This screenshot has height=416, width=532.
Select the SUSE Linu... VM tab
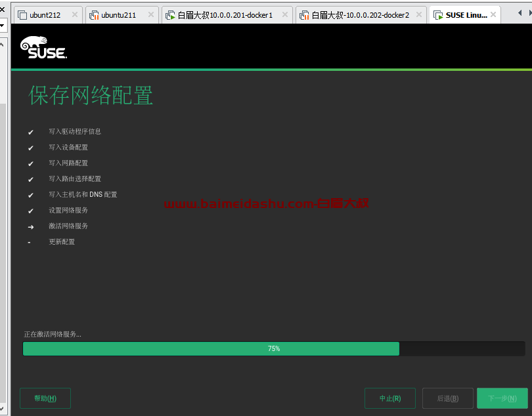tap(465, 15)
